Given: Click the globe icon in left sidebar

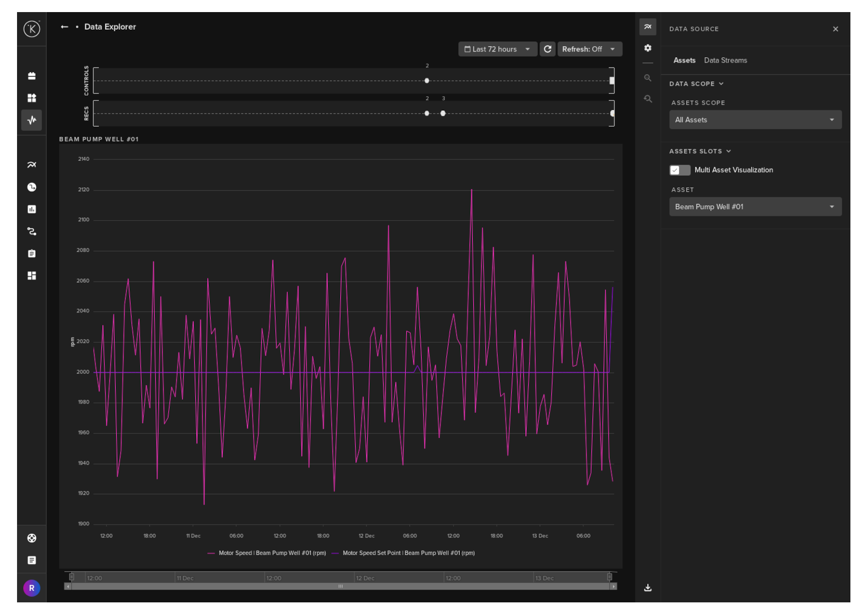Looking at the screenshot, I should point(32,538).
